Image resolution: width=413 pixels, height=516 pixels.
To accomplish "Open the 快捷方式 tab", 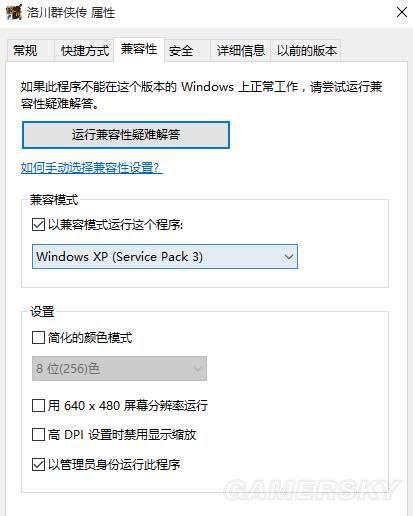I will coord(84,50).
